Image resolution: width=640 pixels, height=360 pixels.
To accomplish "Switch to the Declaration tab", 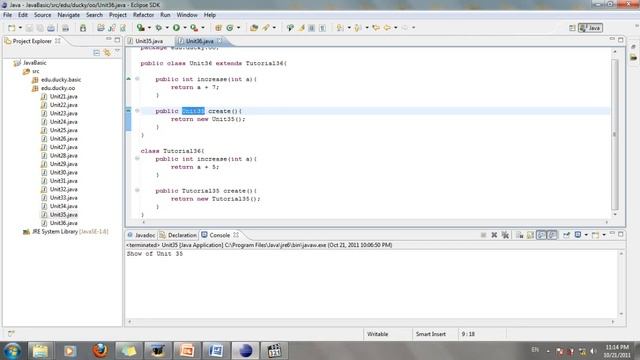I will [x=178, y=236].
